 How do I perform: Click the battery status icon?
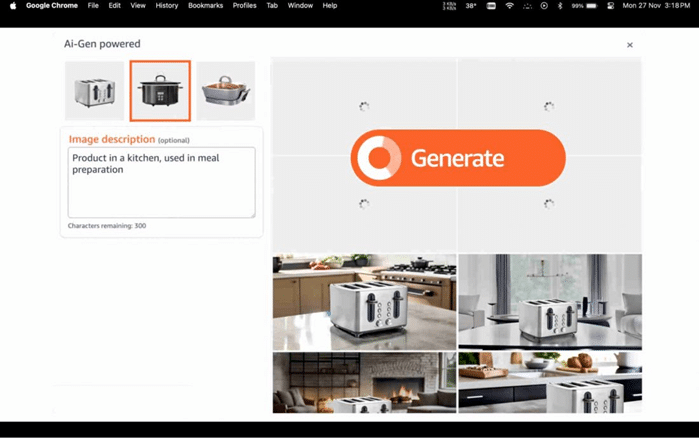(591, 6)
